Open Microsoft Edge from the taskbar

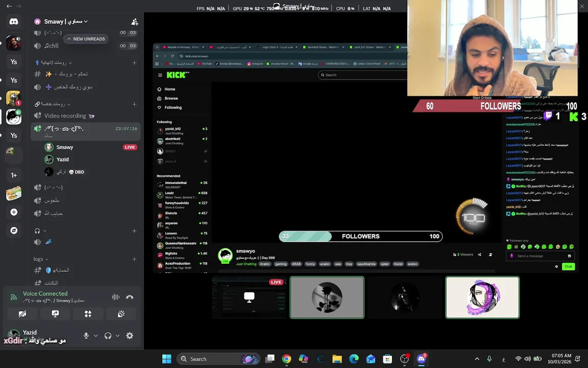click(354, 359)
